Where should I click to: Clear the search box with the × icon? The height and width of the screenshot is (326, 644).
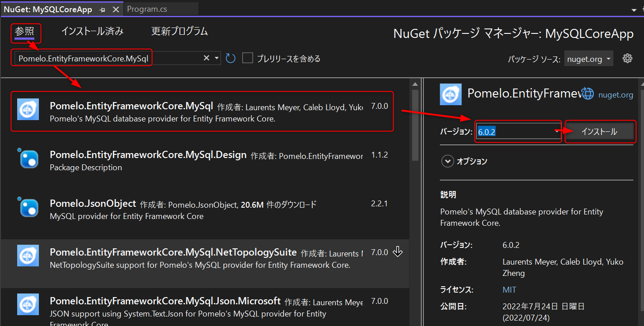click(x=206, y=58)
